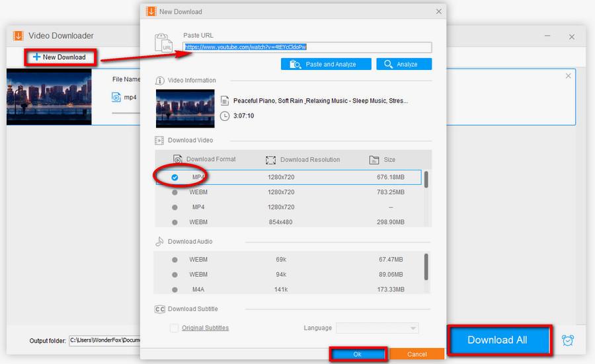Click the CC Download Subtitle icon
This screenshot has height=364, width=595.
[x=159, y=309]
